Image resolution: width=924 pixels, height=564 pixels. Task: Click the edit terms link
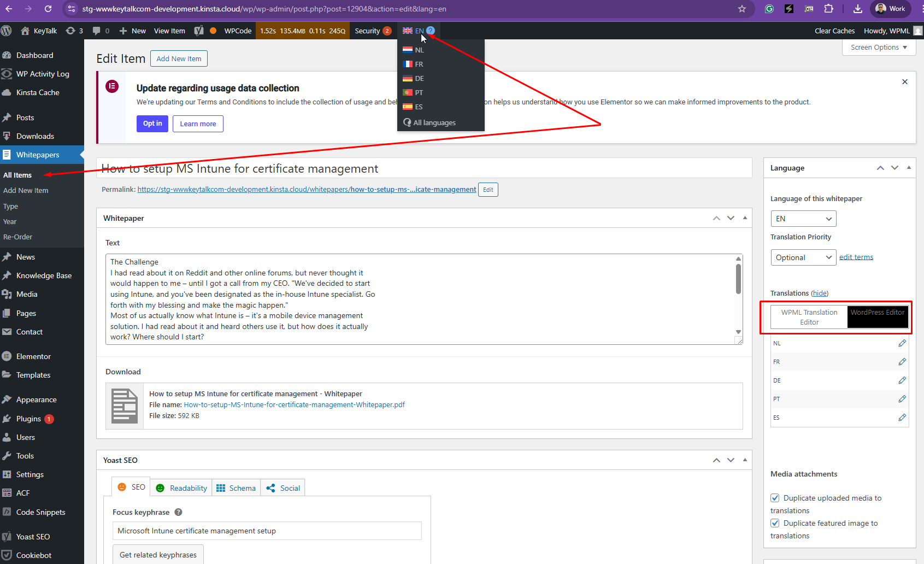pos(856,257)
